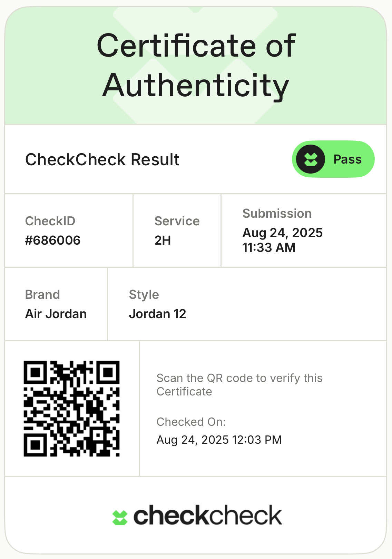The height and width of the screenshot is (559, 392).
Task: Click the Scan the QR code instruction text
Action: pos(239,385)
